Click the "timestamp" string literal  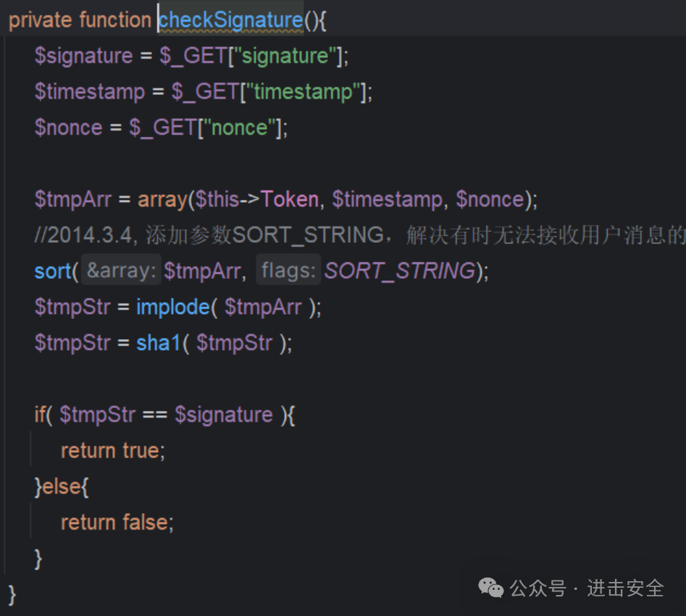(x=304, y=92)
